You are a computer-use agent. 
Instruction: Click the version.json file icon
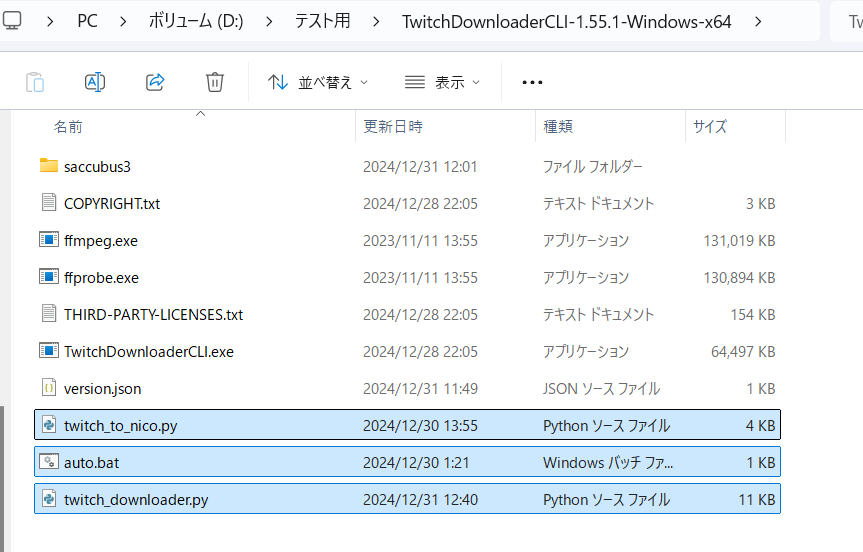(x=48, y=388)
